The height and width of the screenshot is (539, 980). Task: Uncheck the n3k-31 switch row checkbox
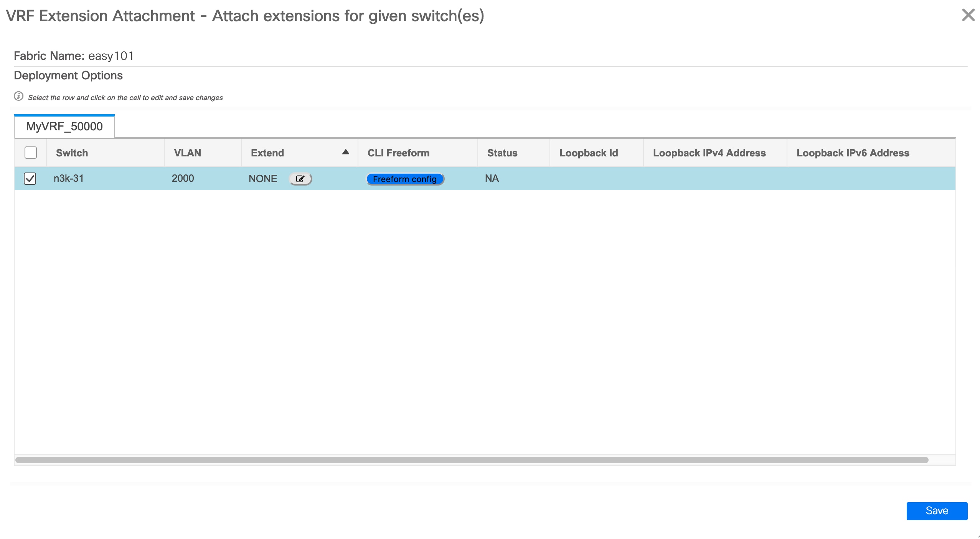[30, 178]
